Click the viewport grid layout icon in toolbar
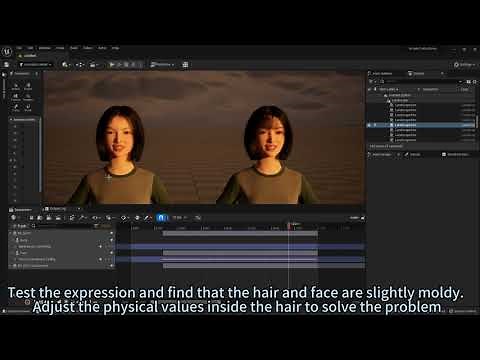 [185, 64]
